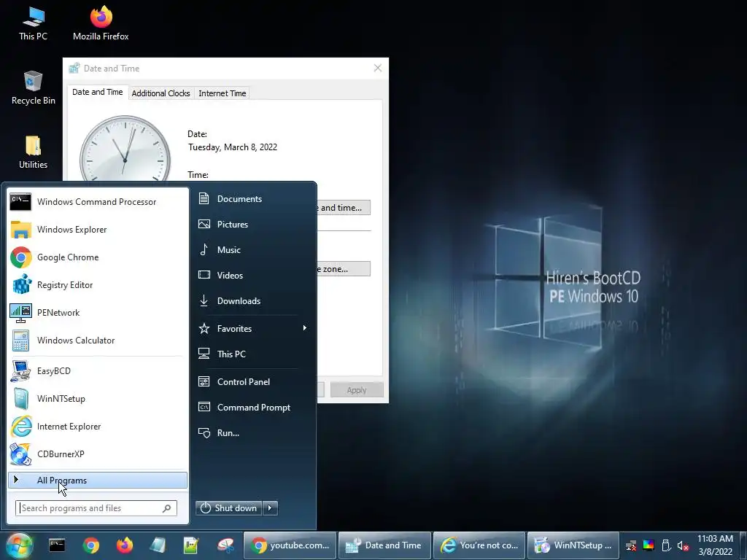The image size is (747, 560).
Task: Select Date and Time tab in dialog
Action: coord(97,92)
